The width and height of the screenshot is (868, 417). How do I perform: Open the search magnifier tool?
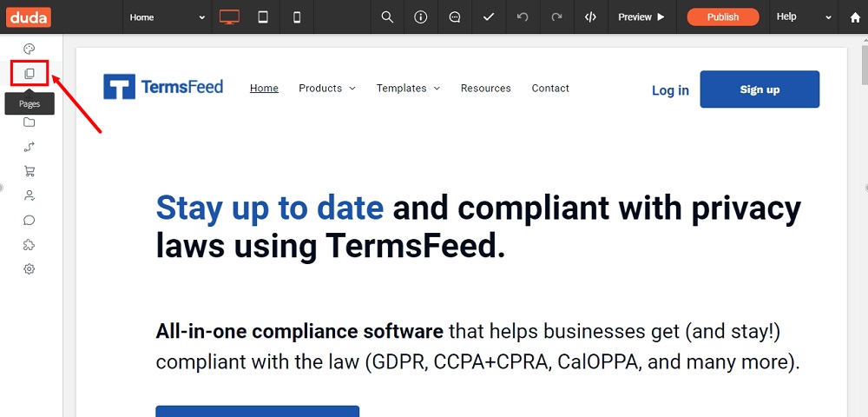click(x=387, y=17)
